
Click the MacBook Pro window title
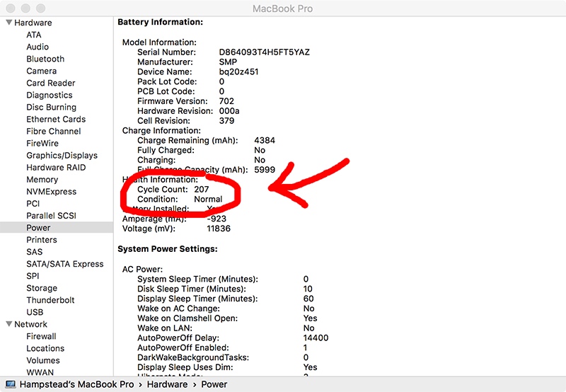coord(282,8)
